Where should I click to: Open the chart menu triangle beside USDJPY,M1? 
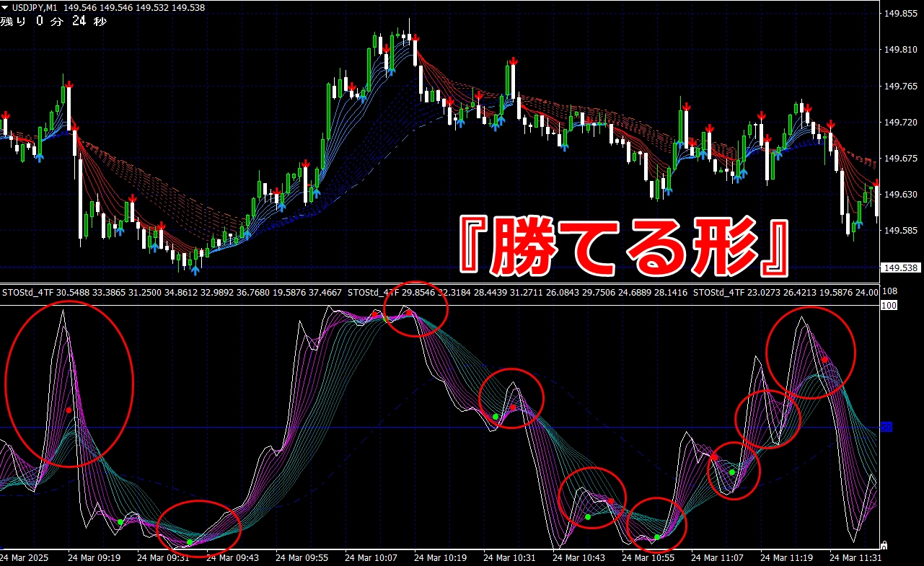click(4, 6)
